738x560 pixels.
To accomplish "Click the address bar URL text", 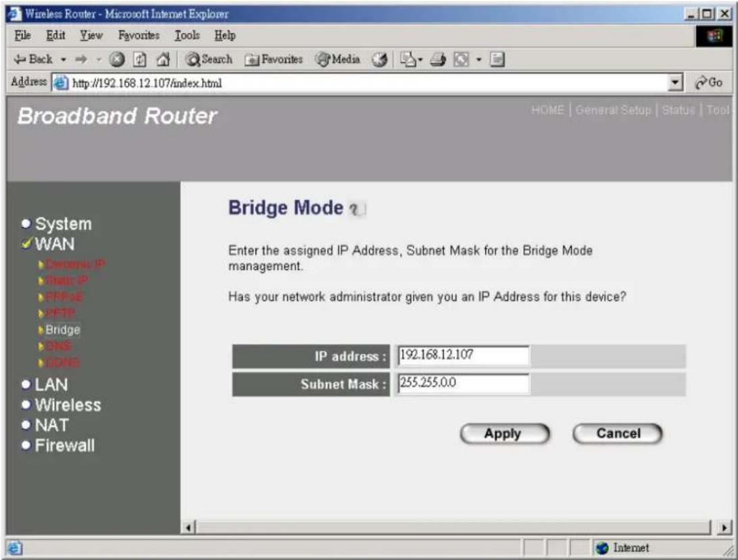I will click(147, 83).
